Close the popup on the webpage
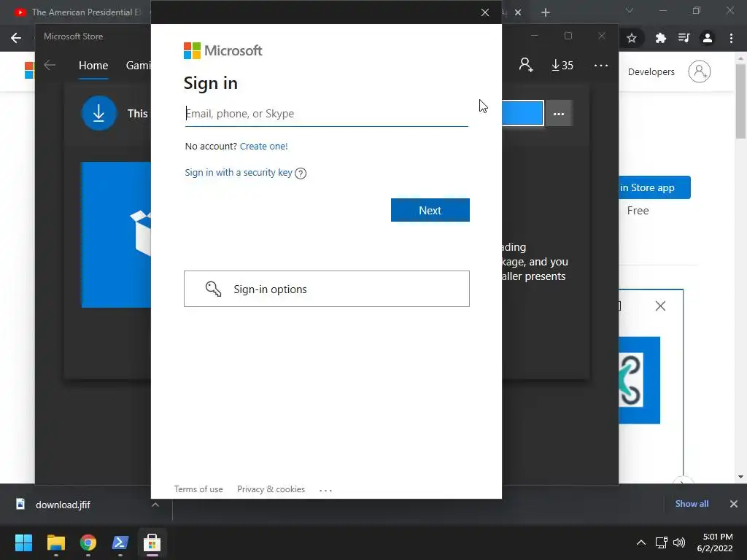This screenshot has width=747, height=560. click(660, 306)
